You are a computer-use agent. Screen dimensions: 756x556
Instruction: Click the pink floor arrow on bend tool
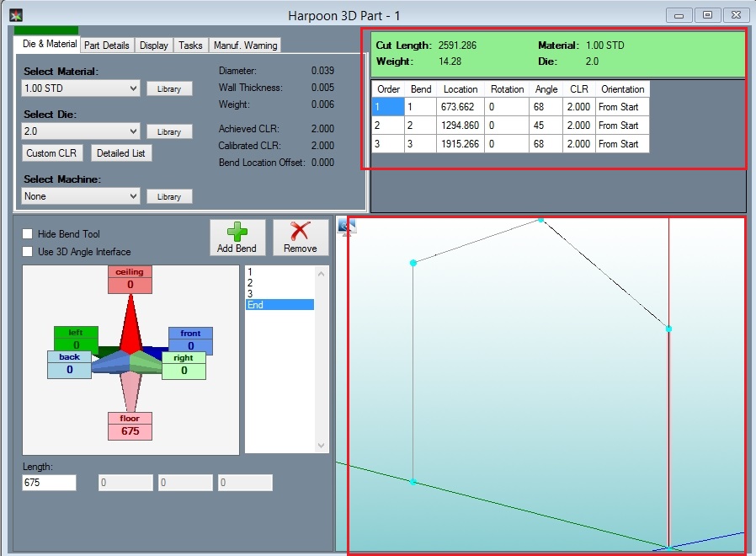pyautogui.click(x=130, y=391)
